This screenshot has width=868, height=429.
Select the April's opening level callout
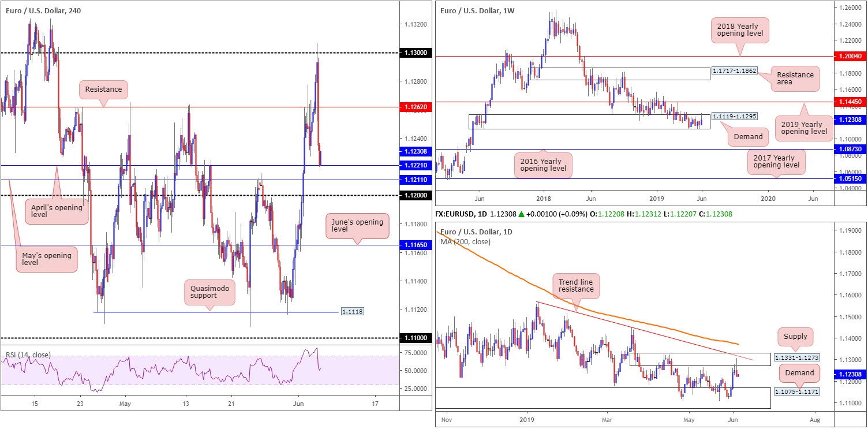coord(57,211)
